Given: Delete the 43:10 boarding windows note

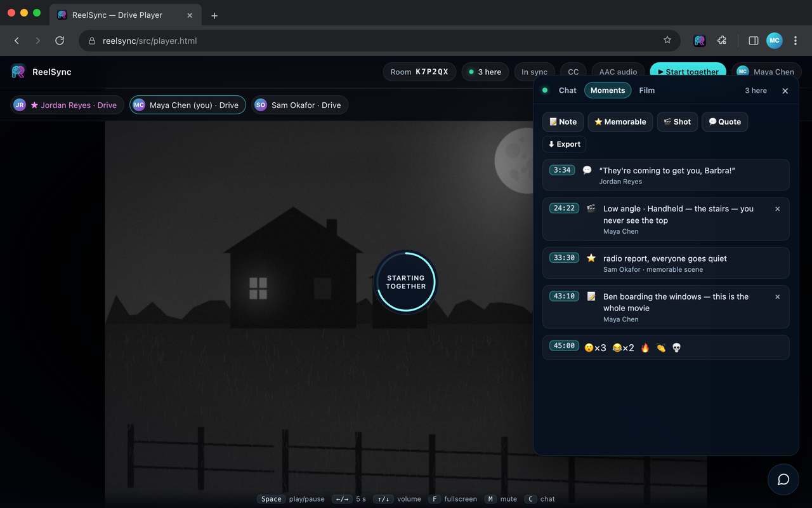Looking at the screenshot, I should click(778, 297).
